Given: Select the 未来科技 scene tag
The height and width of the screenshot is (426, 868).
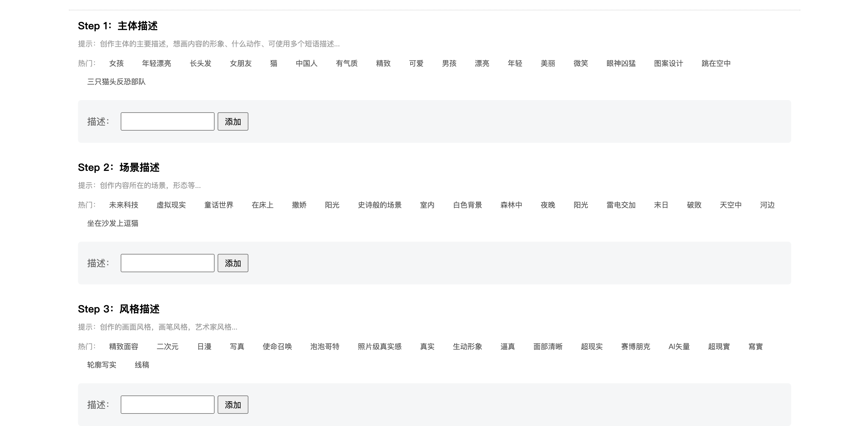Looking at the screenshot, I should [124, 205].
